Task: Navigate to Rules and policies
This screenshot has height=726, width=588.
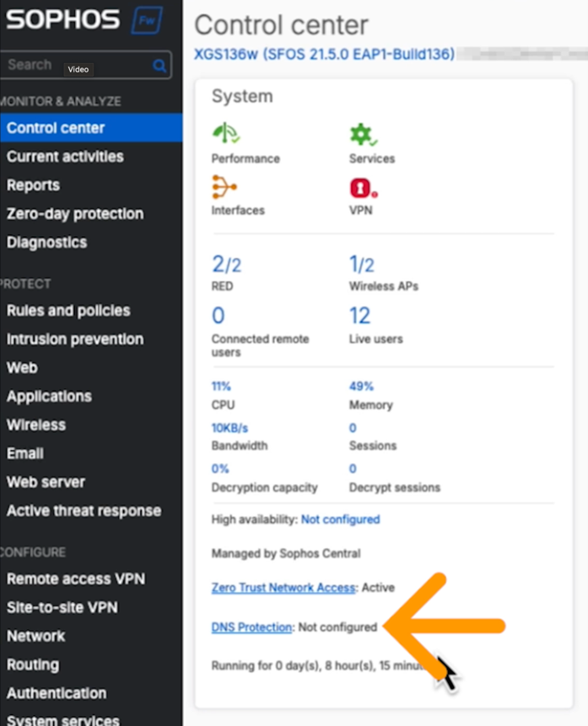Action: [x=67, y=310]
